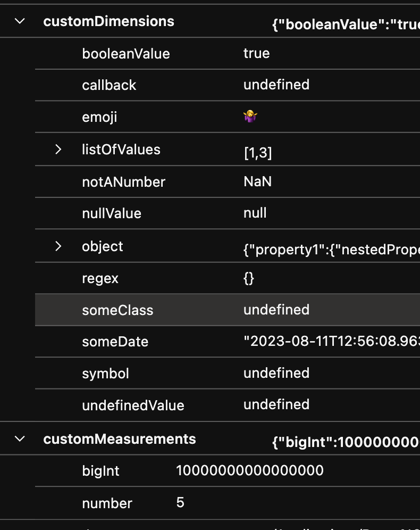Click the emoji property row
Image resolution: width=420 pixels, height=530 pixels.
pos(99,117)
